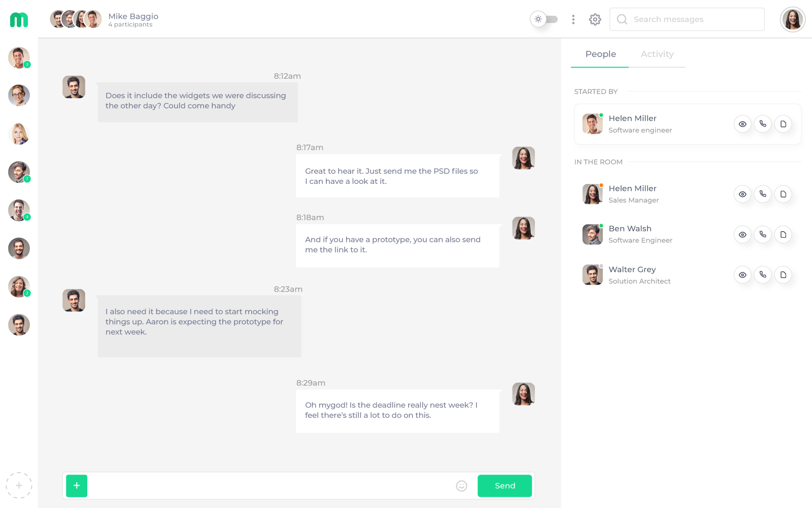Call Helen Miller from Started By section
812x508 pixels.
click(763, 123)
